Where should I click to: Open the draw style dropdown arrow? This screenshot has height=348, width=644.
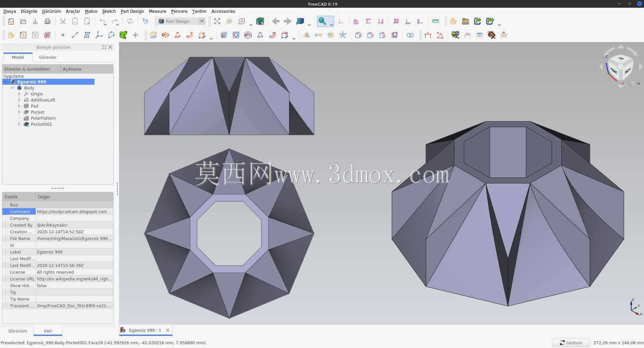pos(251,25)
